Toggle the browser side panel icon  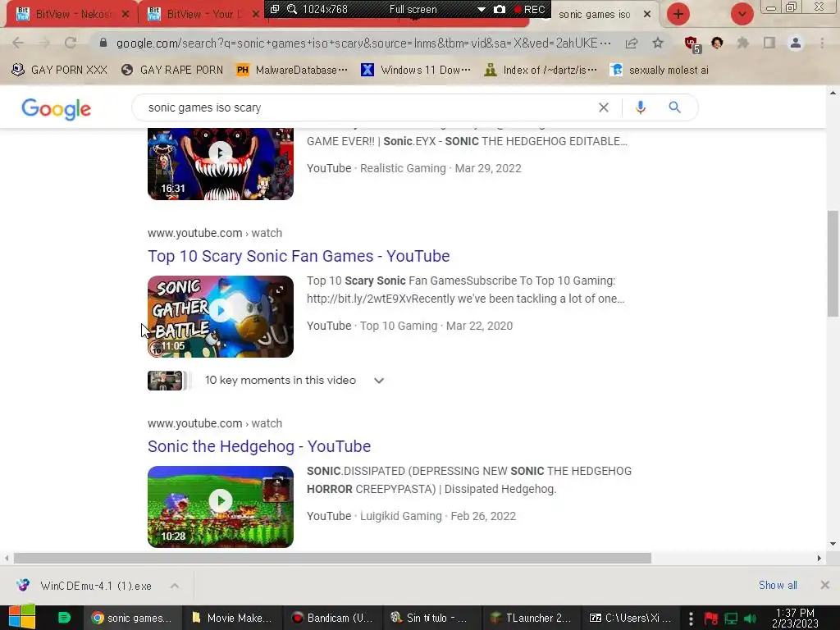[769, 43]
